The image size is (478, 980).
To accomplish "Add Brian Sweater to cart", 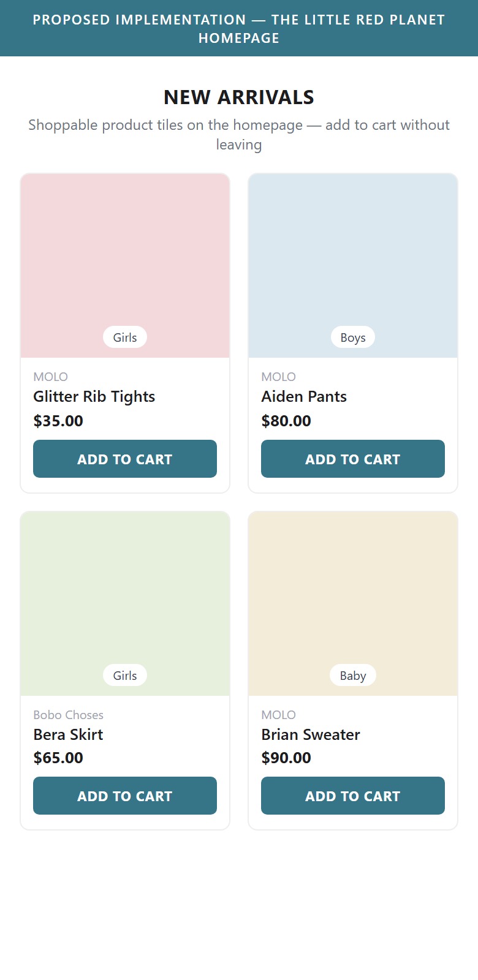I will click(x=353, y=796).
